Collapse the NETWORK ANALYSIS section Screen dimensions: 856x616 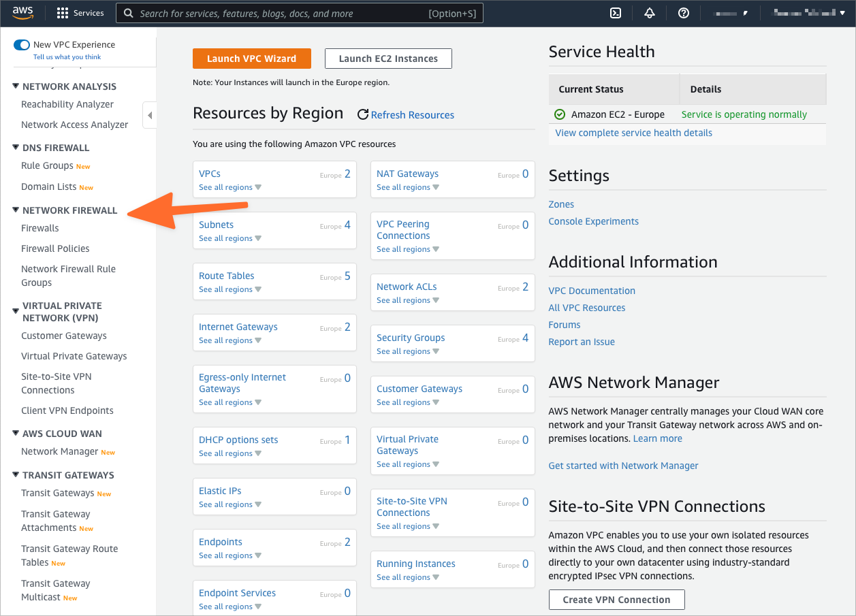click(x=16, y=86)
